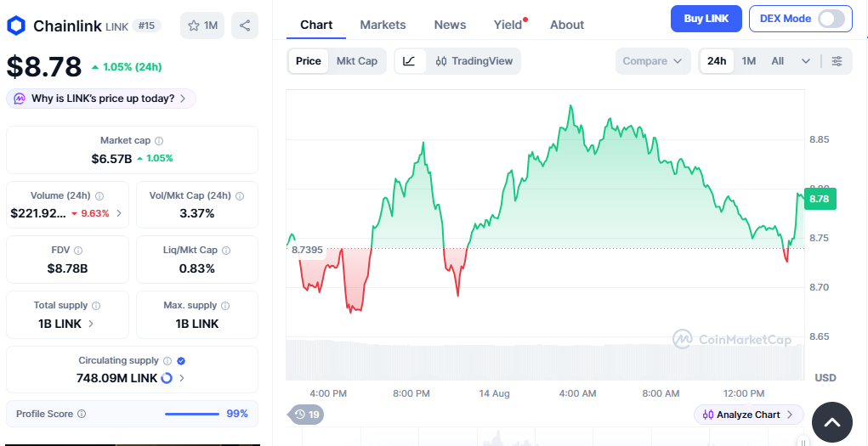Expand more time range options chevron
This screenshot has height=446, width=868.
(x=806, y=61)
